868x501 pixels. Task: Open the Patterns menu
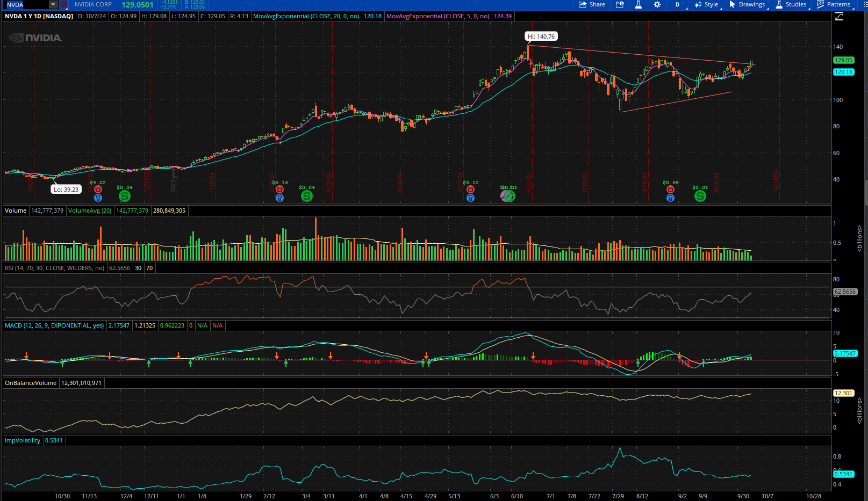point(834,4)
